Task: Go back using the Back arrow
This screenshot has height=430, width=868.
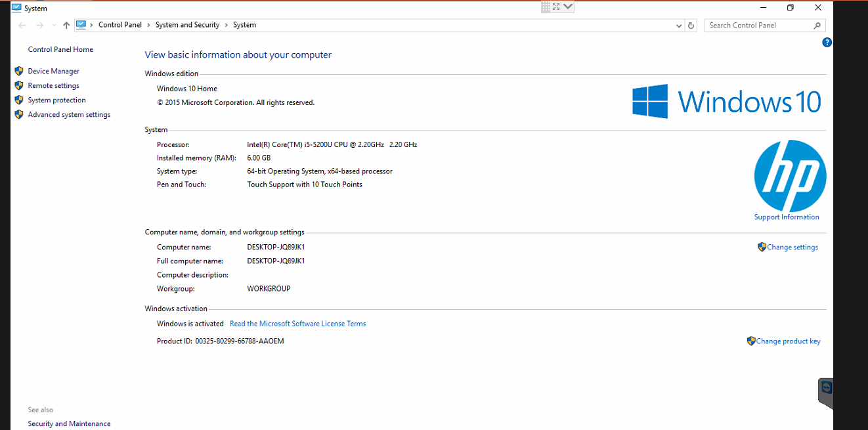Action: tap(22, 26)
